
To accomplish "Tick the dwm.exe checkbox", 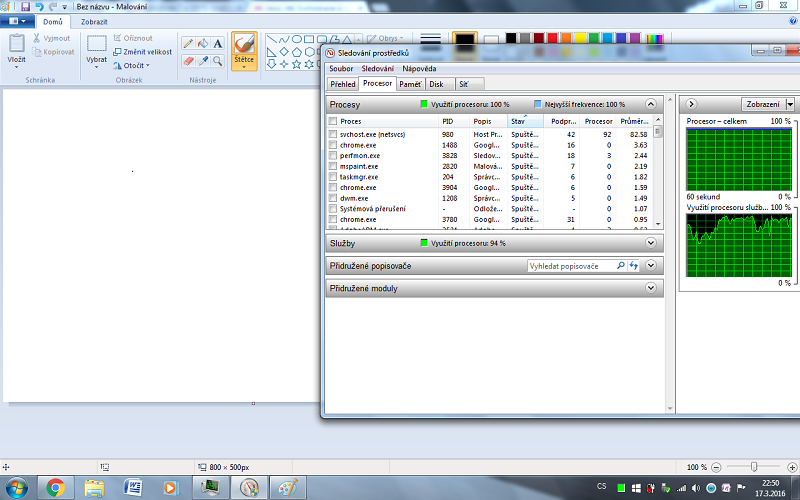I will pyautogui.click(x=333, y=198).
